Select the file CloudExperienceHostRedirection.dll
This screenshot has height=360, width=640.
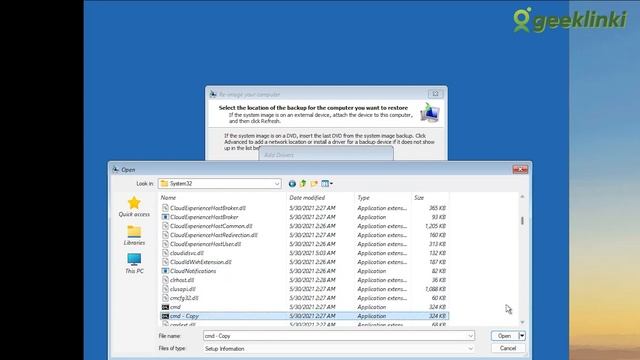coord(214,235)
